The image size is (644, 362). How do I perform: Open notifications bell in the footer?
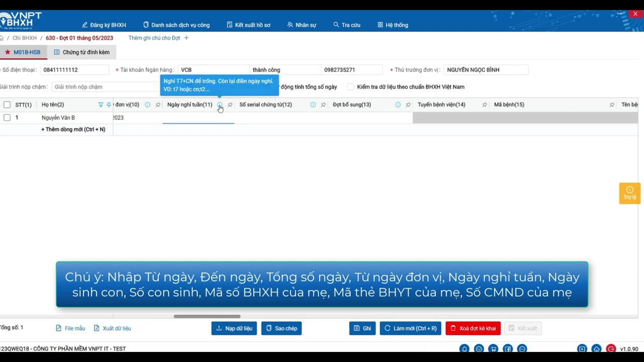pos(464,349)
